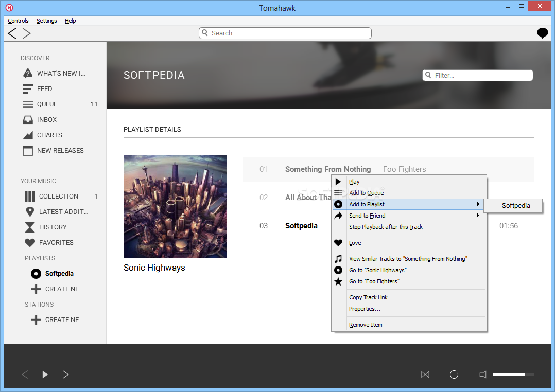This screenshot has height=392, width=555.
Task: Click the 01:56 track duration
Action: tap(509, 226)
